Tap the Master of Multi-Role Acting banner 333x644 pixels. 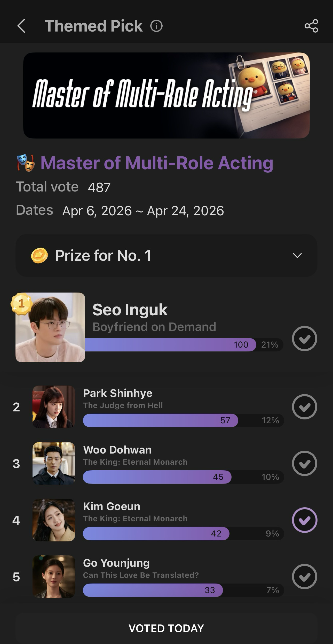(166, 95)
